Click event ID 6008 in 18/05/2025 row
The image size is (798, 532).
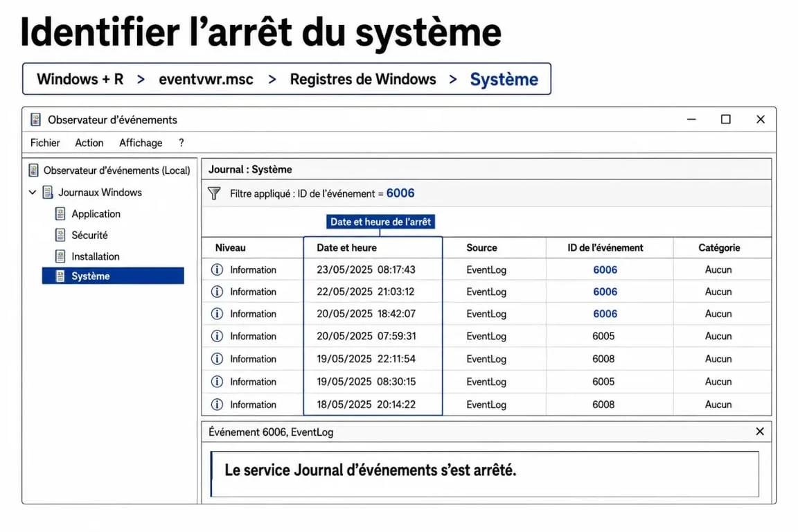pyautogui.click(x=603, y=405)
